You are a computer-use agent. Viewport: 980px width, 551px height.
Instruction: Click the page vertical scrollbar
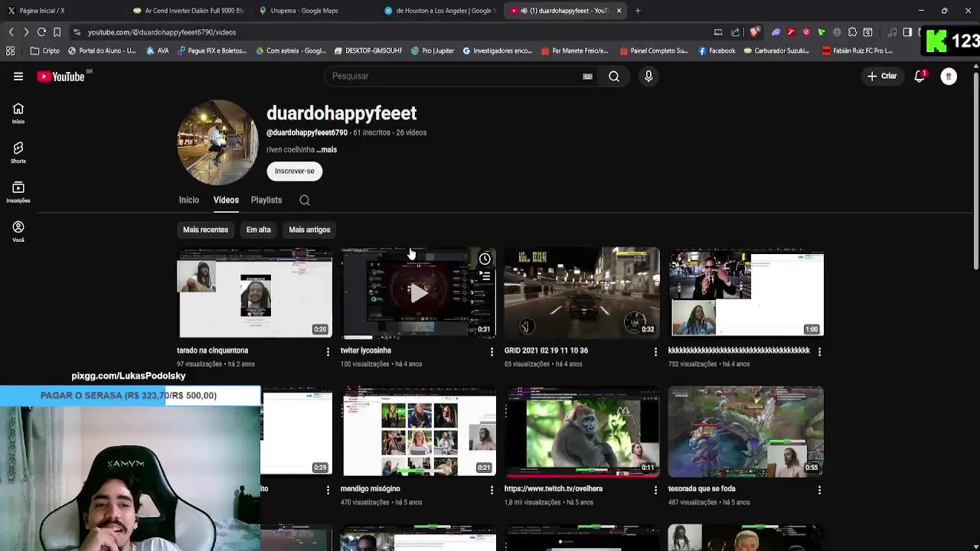click(975, 172)
